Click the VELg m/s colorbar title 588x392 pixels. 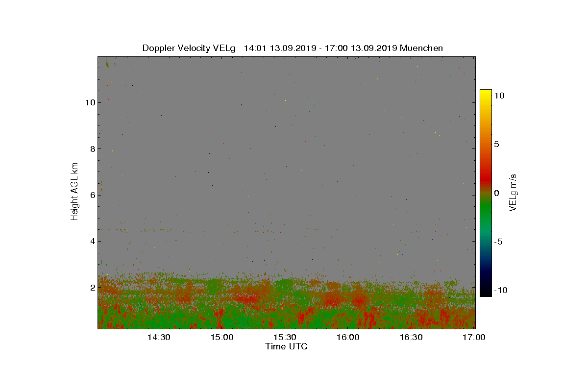(x=514, y=192)
